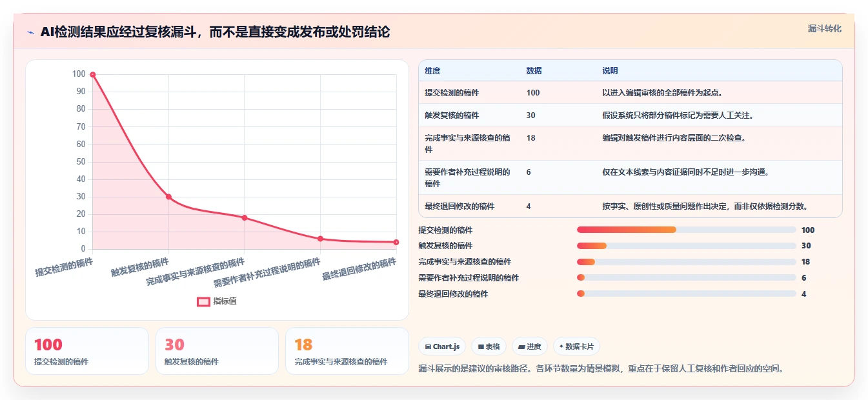Click the chart data point at value 30
Viewport: 868px width, 400px height.
tap(168, 197)
